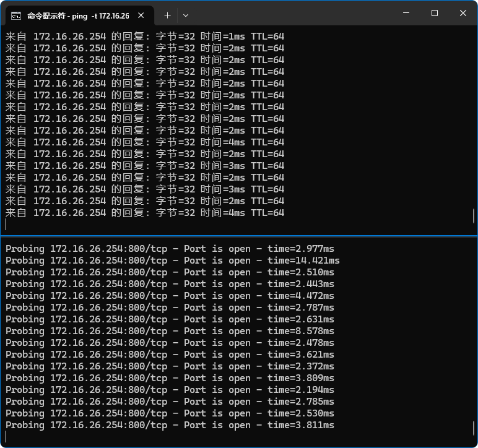Click the lower probing pane scrollbar thumb
The image size is (478, 448).
[474, 428]
